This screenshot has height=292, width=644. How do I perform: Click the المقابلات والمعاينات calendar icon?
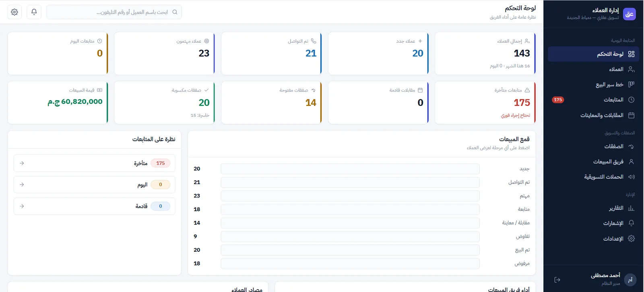[631, 115]
